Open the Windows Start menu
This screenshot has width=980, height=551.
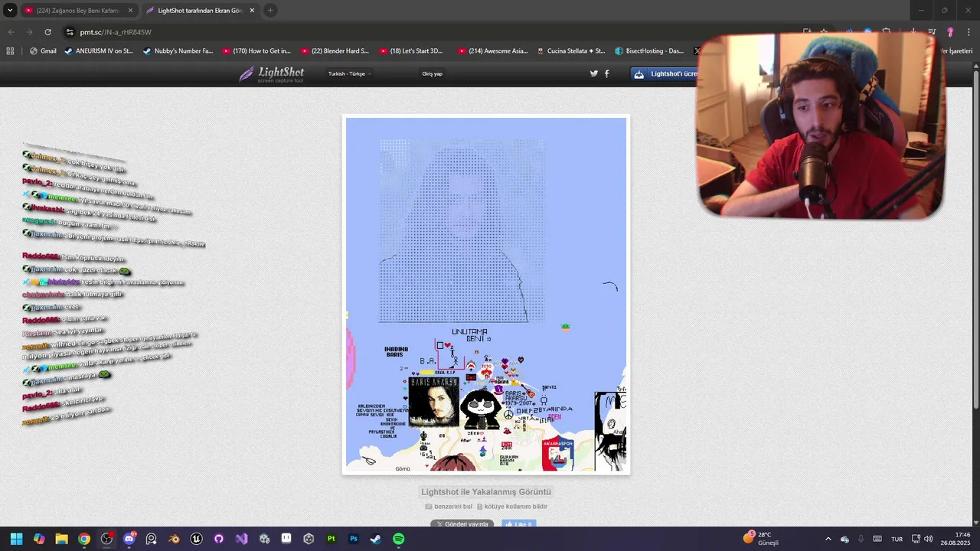pos(16,539)
